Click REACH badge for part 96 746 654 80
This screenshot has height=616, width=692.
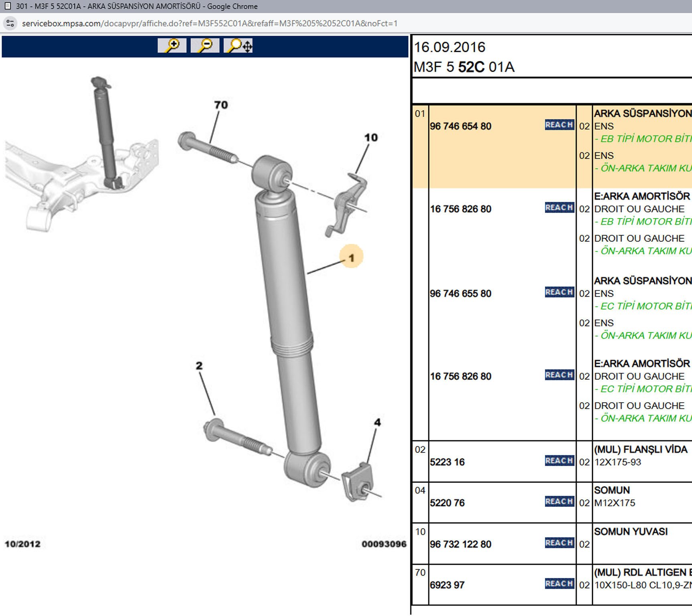coord(559,125)
